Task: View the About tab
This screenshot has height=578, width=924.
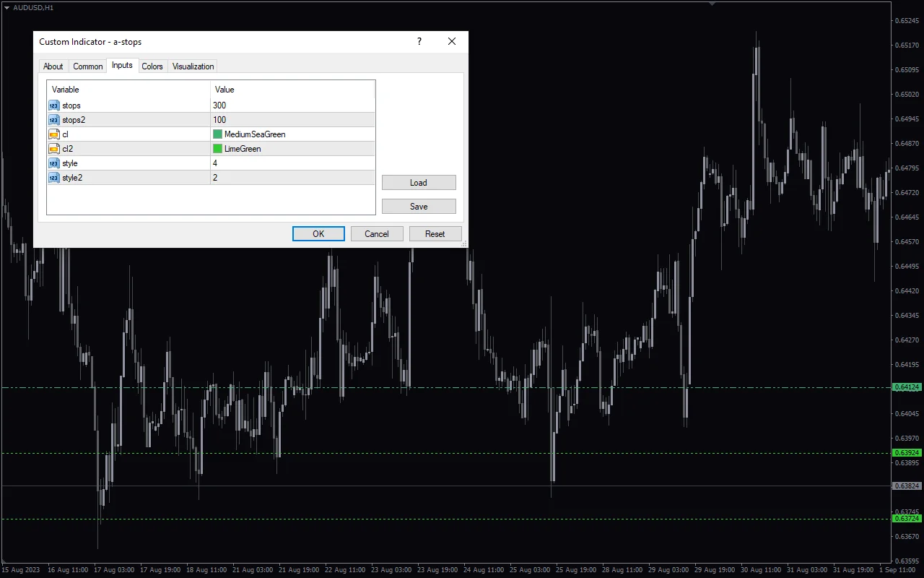Action: point(53,66)
